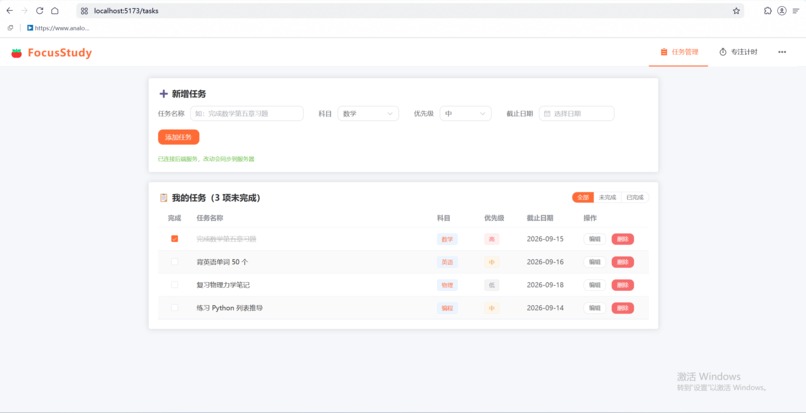Open the browser home page icon

[54, 10]
